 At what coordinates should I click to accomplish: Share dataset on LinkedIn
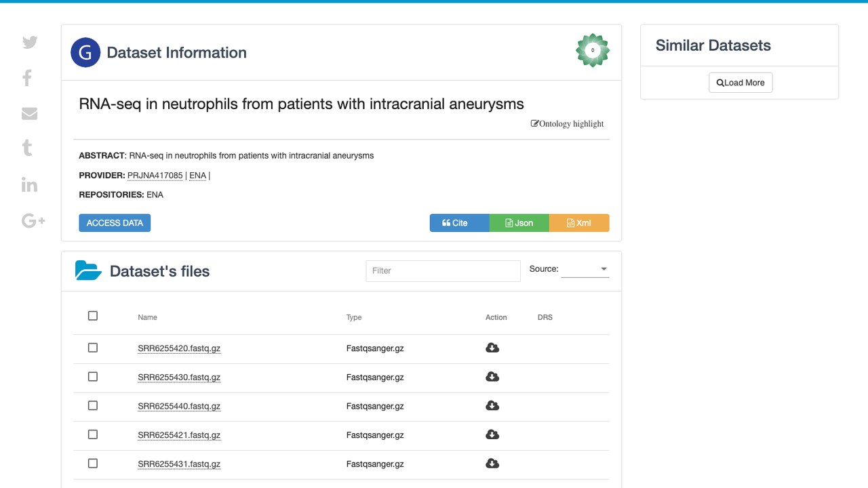coord(29,184)
